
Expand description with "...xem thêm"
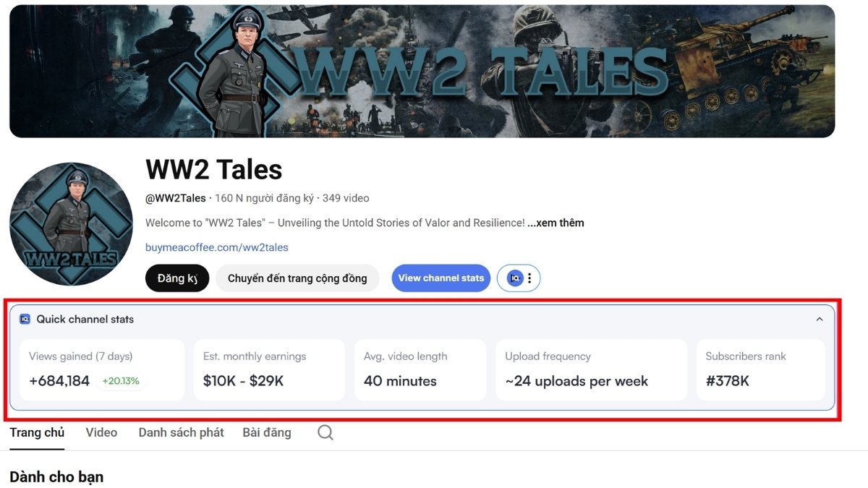556,223
